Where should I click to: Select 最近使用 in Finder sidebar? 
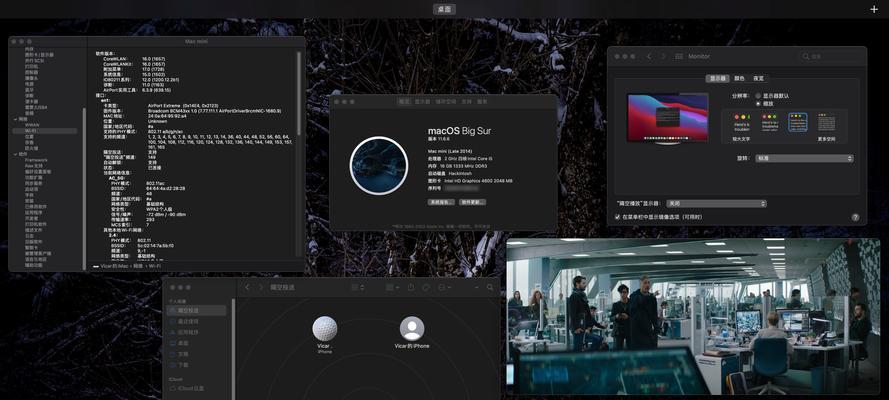coord(196,321)
